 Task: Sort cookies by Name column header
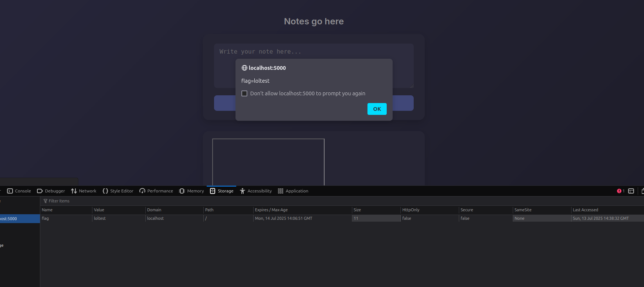[x=47, y=210]
